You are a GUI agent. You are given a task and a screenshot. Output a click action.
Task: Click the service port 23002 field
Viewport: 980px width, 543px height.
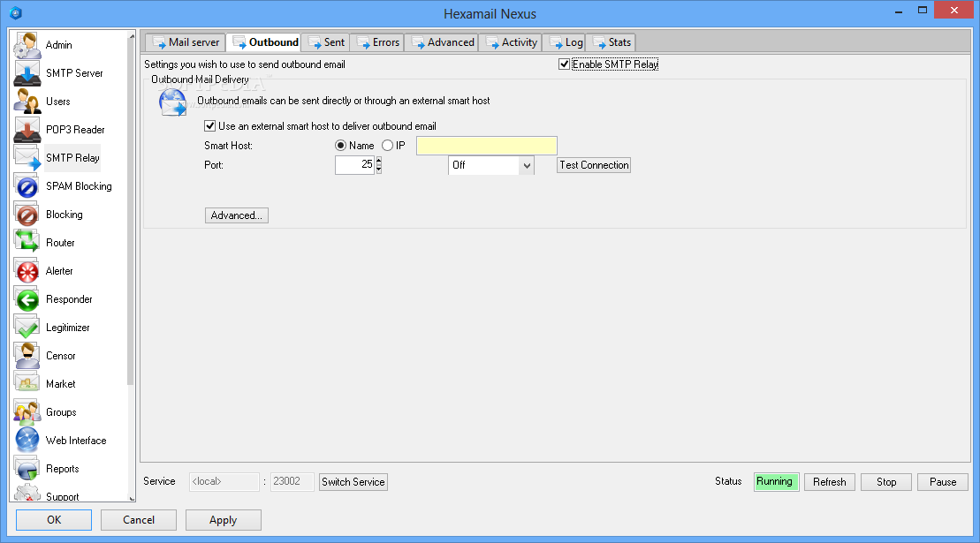292,482
